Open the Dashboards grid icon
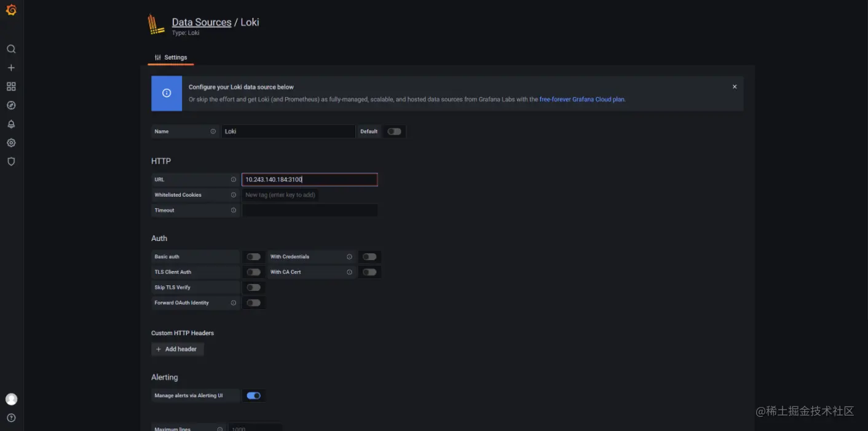Screen dimensions: 868x431 tap(11, 87)
